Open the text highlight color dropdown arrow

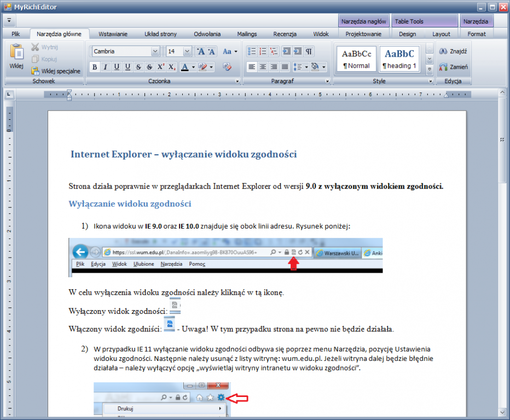211,67
